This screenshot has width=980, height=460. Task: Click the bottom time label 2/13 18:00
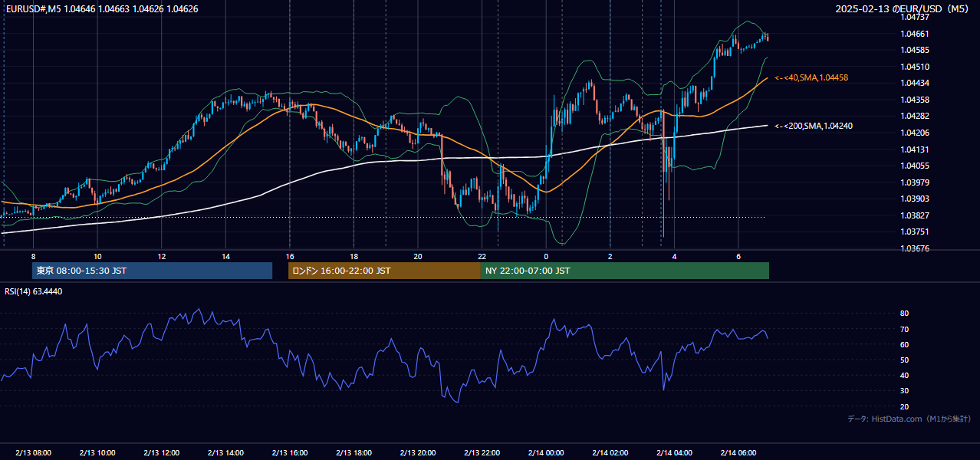(x=354, y=452)
